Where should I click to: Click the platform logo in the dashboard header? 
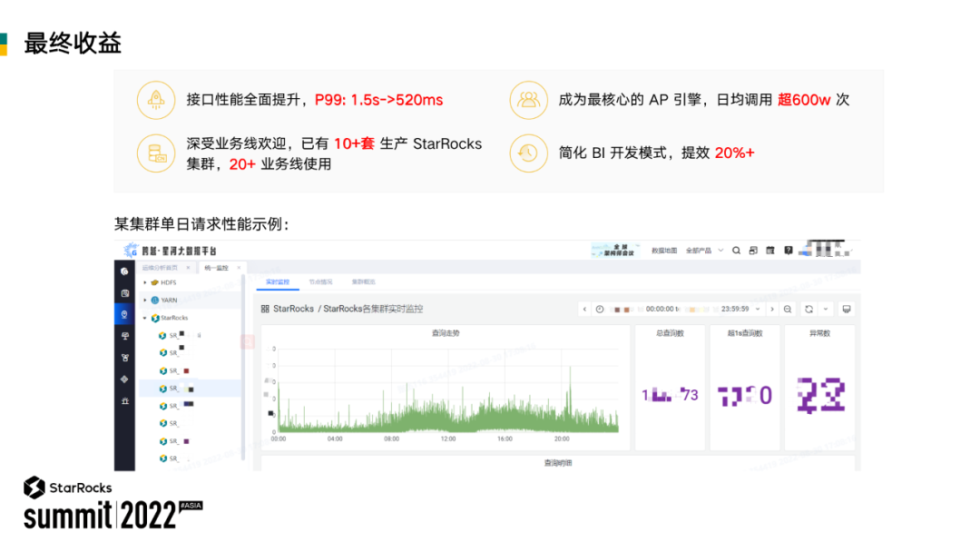[170, 251]
